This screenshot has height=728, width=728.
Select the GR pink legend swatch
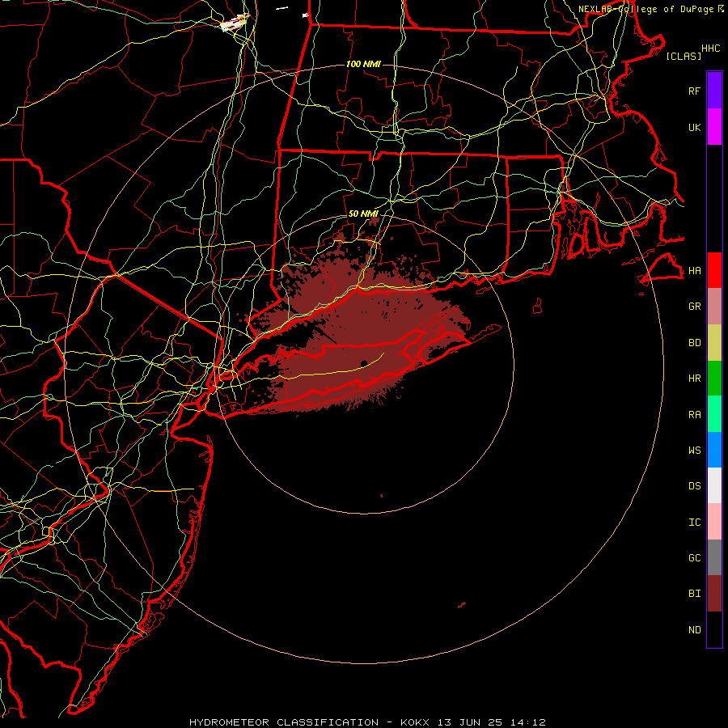tap(714, 307)
